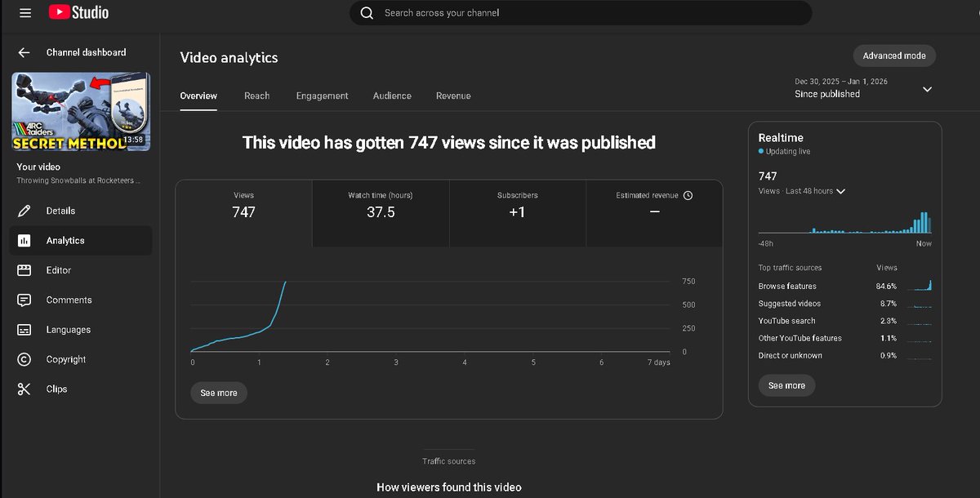This screenshot has width=980, height=498.
Task: Open the Last 48 hours views dropdown
Action: [x=802, y=191]
